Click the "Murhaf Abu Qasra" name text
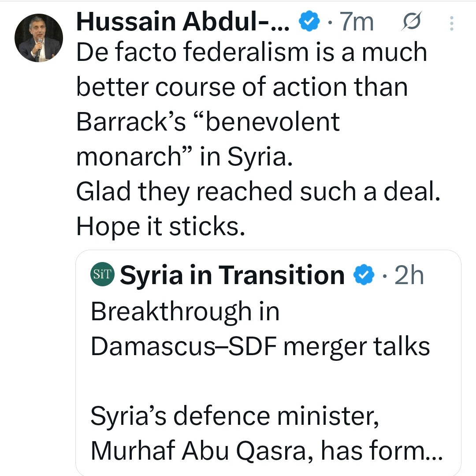Viewport: 476px width, 476px height. 199,450
